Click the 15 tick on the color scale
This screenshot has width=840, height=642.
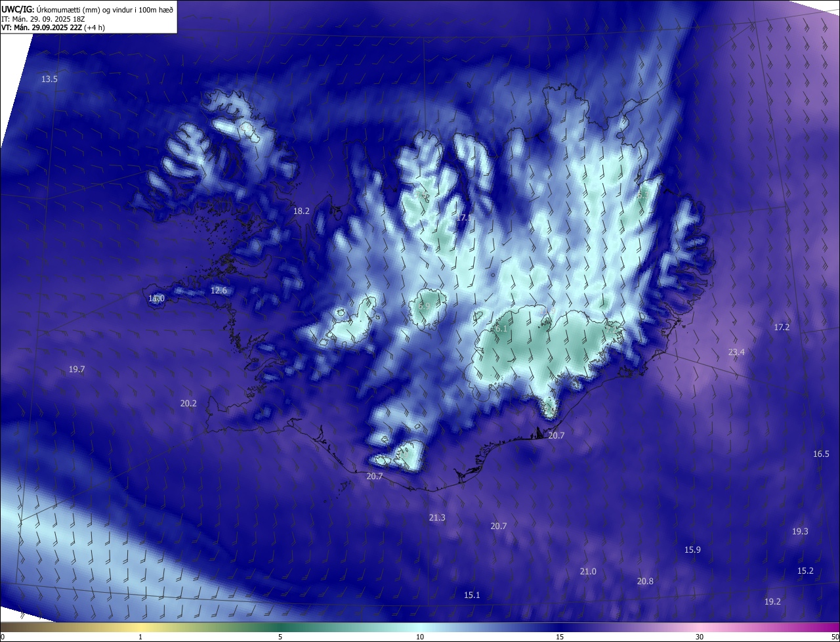pos(560,637)
